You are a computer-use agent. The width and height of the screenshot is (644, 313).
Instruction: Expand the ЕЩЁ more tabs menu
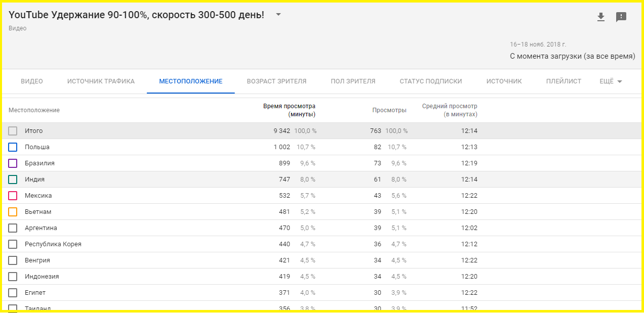tap(611, 81)
